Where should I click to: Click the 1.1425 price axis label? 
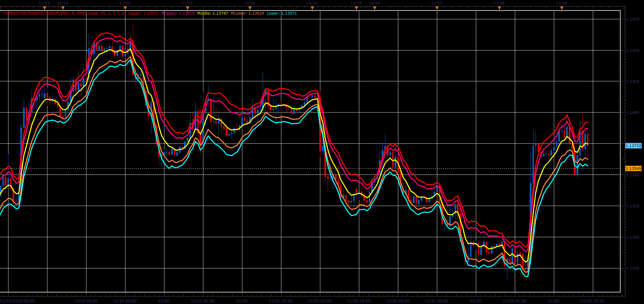pyautogui.click(x=632, y=81)
